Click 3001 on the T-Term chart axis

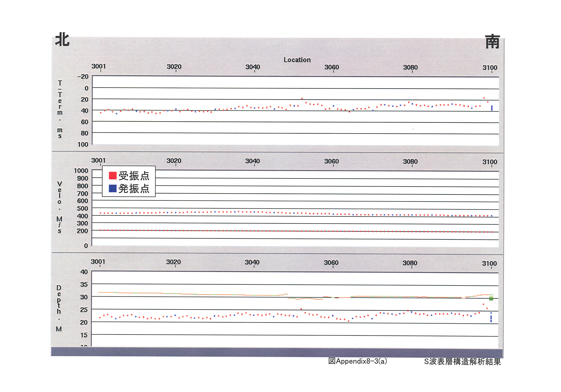99,66
